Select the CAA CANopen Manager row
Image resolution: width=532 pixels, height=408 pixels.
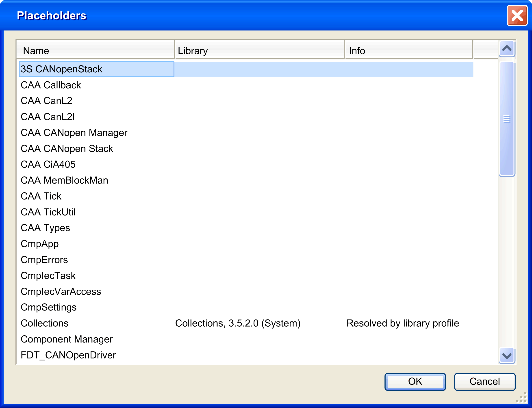(246, 133)
